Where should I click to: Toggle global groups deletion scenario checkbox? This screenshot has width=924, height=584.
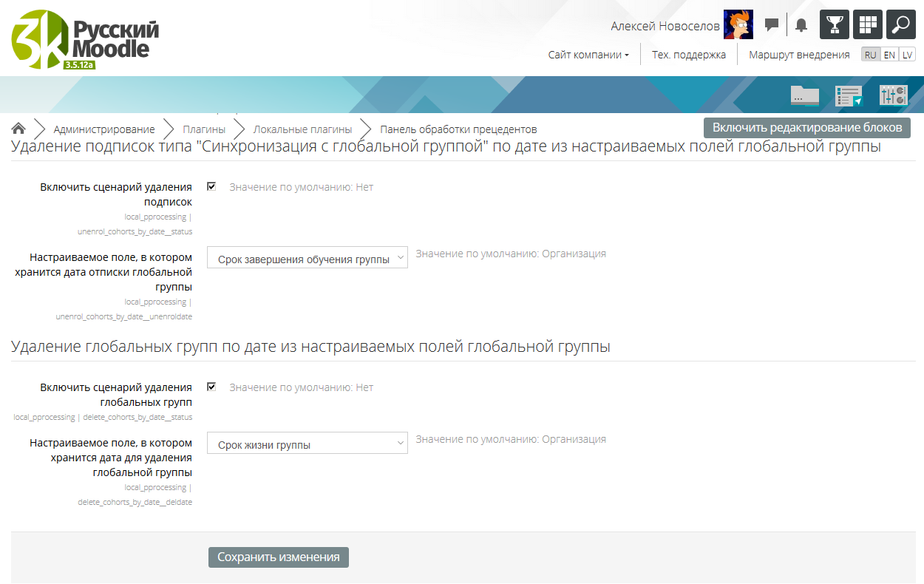tap(211, 387)
